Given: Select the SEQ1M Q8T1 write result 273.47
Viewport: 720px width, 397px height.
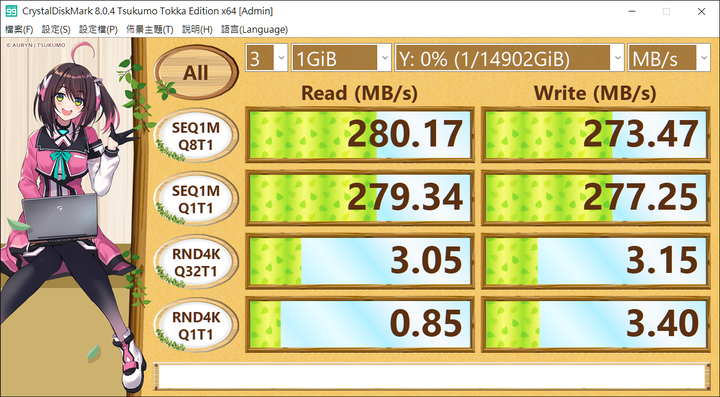Looking at the screenshot, I should click(x=596, y=134).
